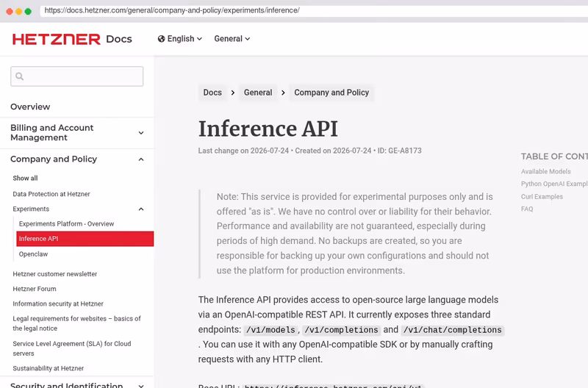Click the /v1/chat/completions code snippet
Screen dimensions: 588x388
[x=452, y=330]
